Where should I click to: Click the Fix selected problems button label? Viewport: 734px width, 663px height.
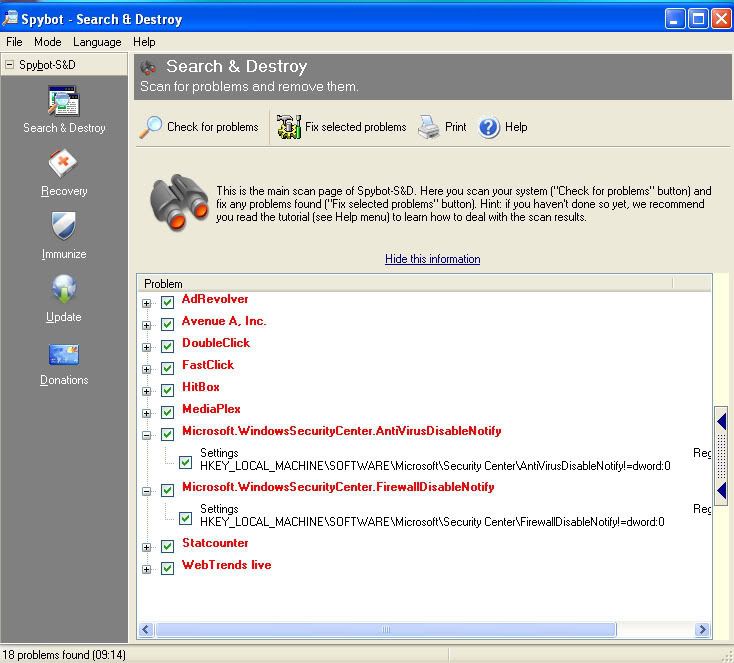355,127
